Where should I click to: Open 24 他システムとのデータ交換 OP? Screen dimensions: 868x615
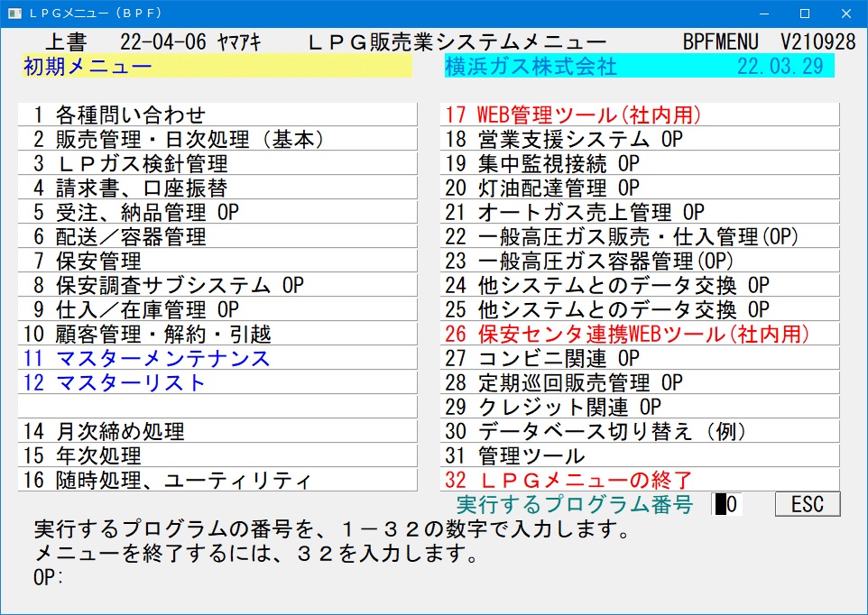[x=640, y=285]
